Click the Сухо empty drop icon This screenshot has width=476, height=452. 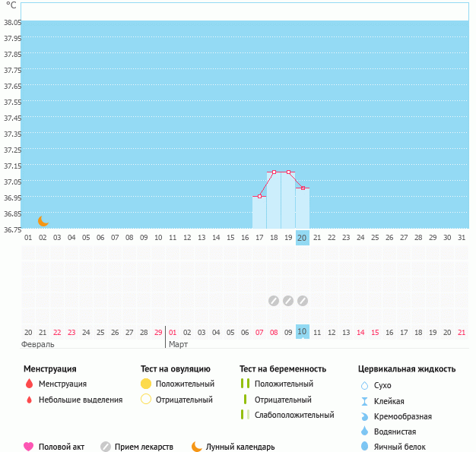tap(364, 385)
